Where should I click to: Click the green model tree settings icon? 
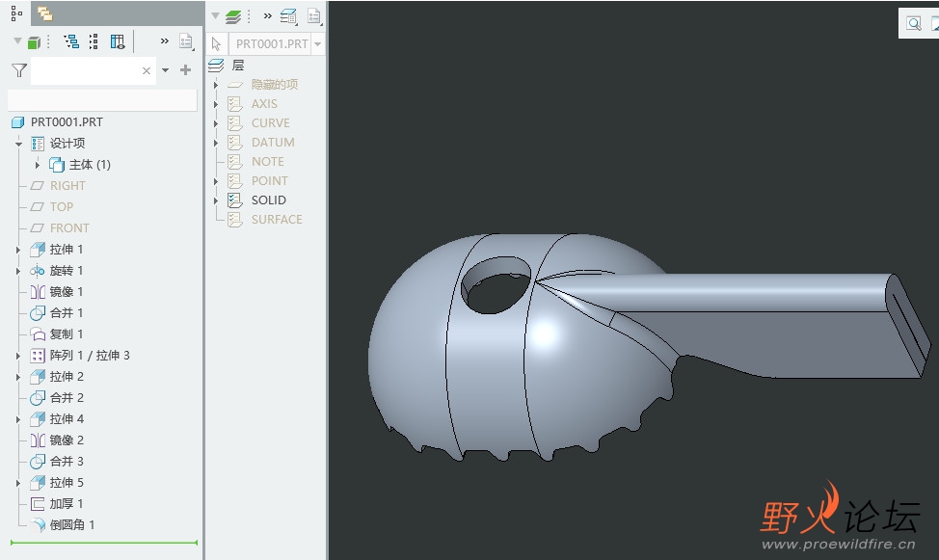point(34,41)
